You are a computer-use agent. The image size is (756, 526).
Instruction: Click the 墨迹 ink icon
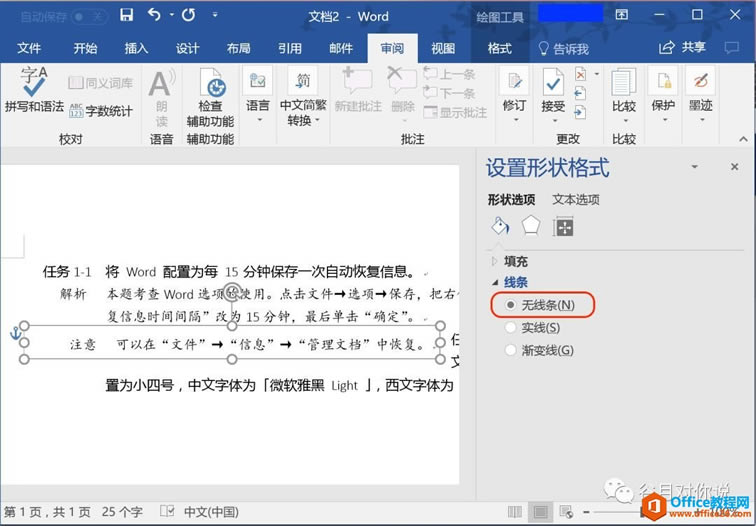click(x=701, y=82)
